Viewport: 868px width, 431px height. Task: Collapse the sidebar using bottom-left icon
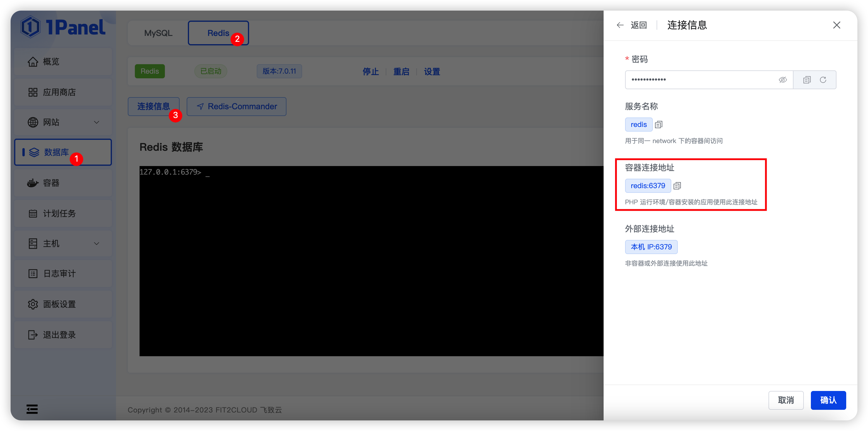click(x=32, y=409)
